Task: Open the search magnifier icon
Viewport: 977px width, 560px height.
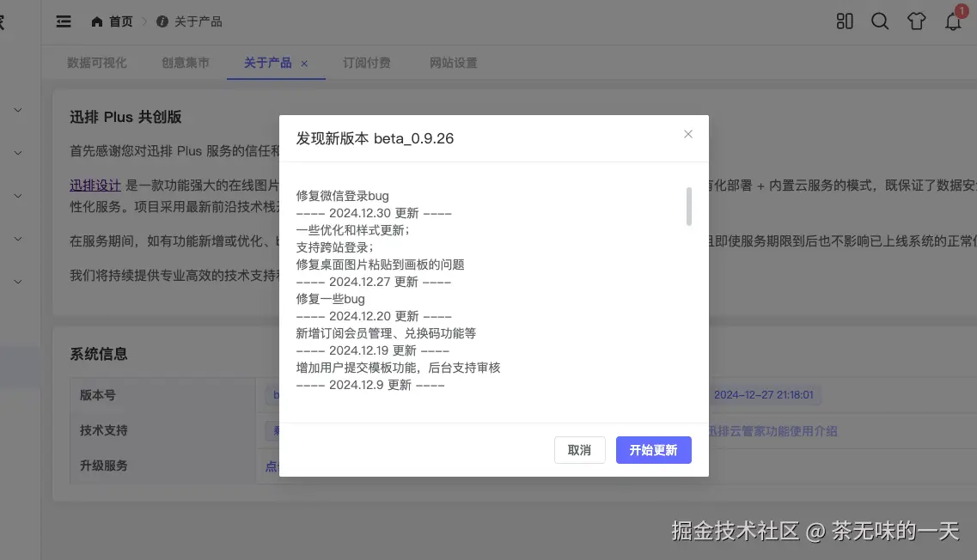Action: coord(880,21)
